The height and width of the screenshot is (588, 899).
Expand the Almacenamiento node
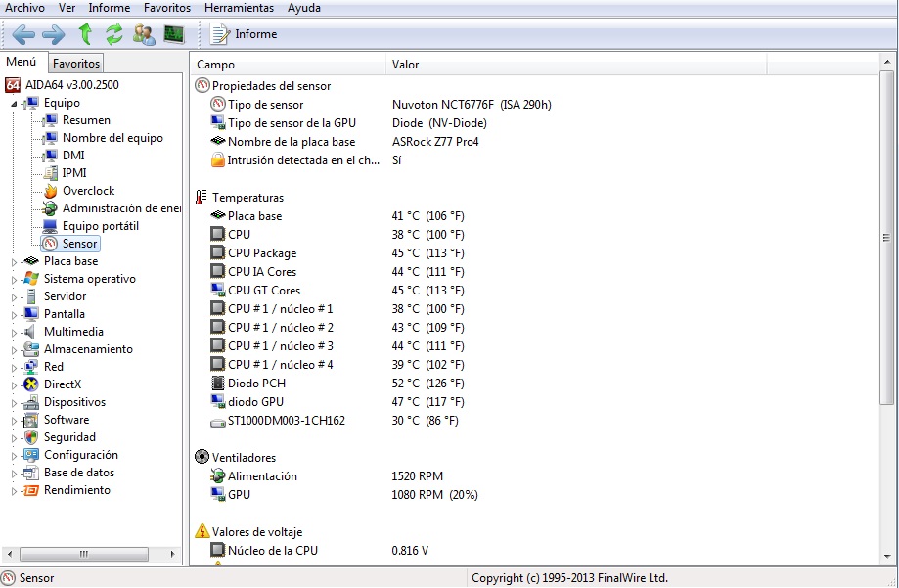[x=15, y=350]
